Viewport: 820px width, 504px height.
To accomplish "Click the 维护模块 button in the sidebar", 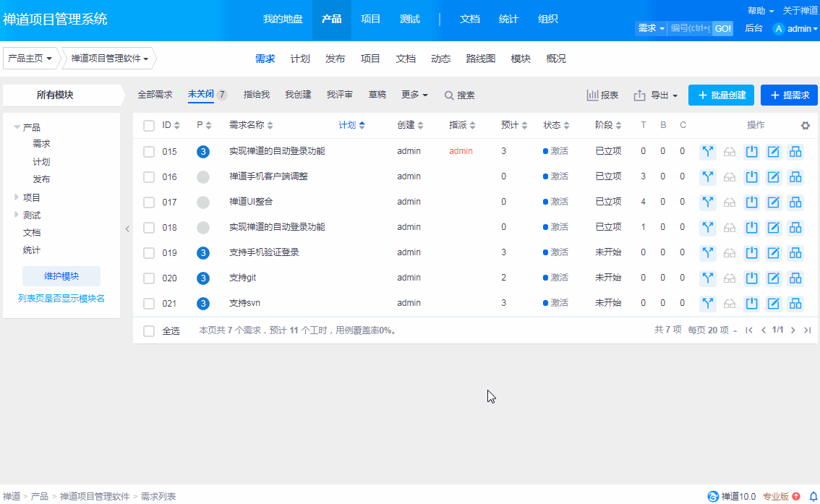I will (61, 276).
